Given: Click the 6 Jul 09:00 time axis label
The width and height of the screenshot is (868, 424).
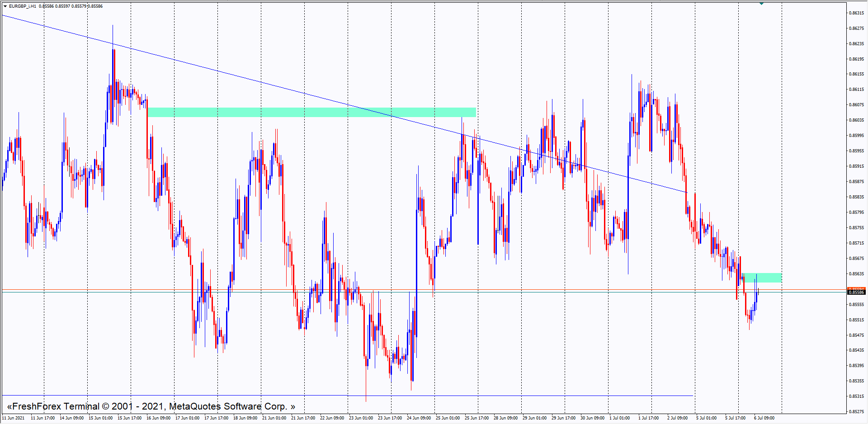Looking at the screenshot, I should tap(764, 418).
